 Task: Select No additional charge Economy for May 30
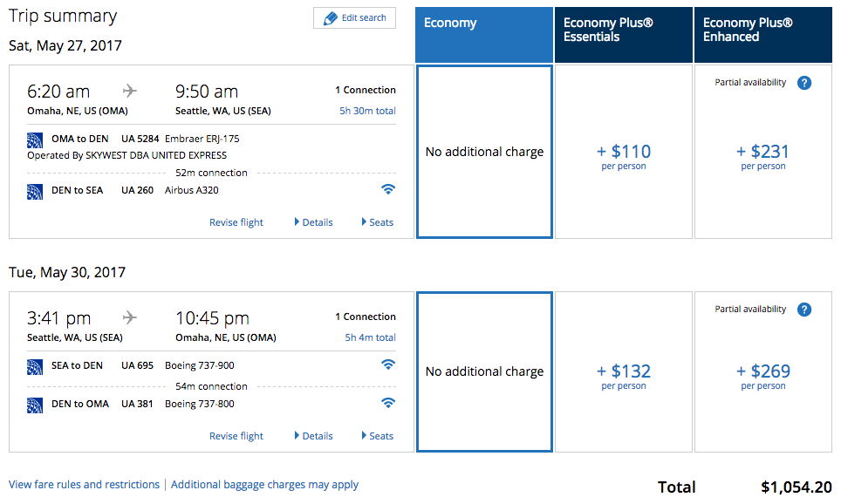484,372
